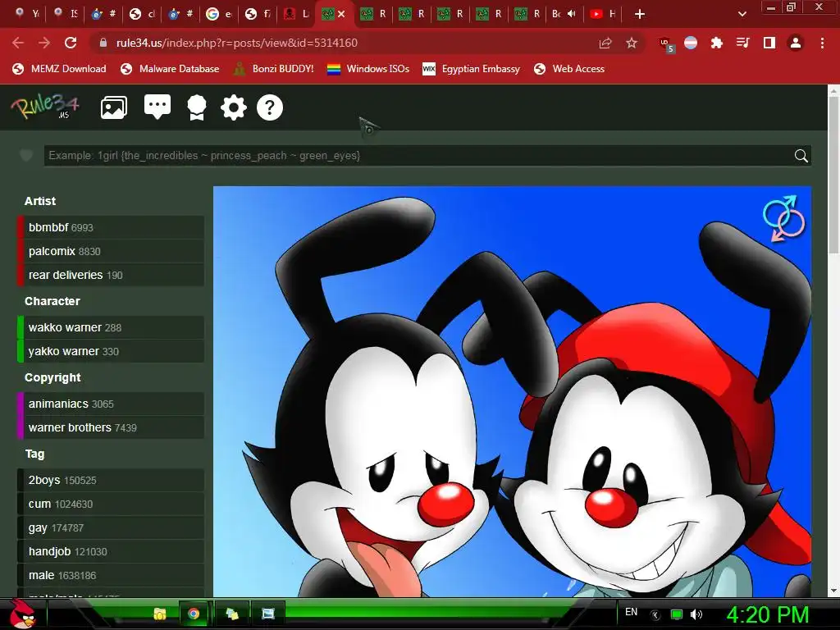Open the taskbar file explorer folder
This screenshot has width=840, height=630.
tap(160, 614)
